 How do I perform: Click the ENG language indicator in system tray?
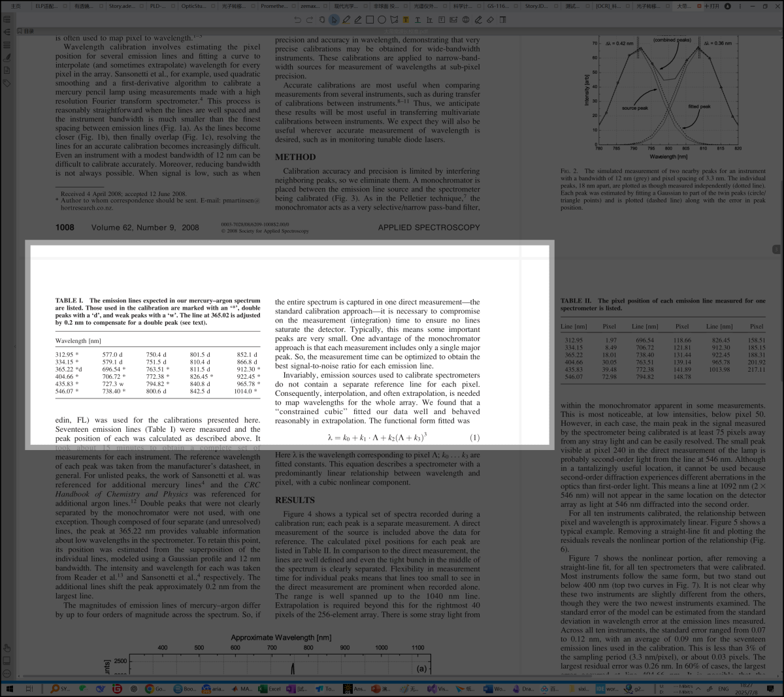(723, 689)
